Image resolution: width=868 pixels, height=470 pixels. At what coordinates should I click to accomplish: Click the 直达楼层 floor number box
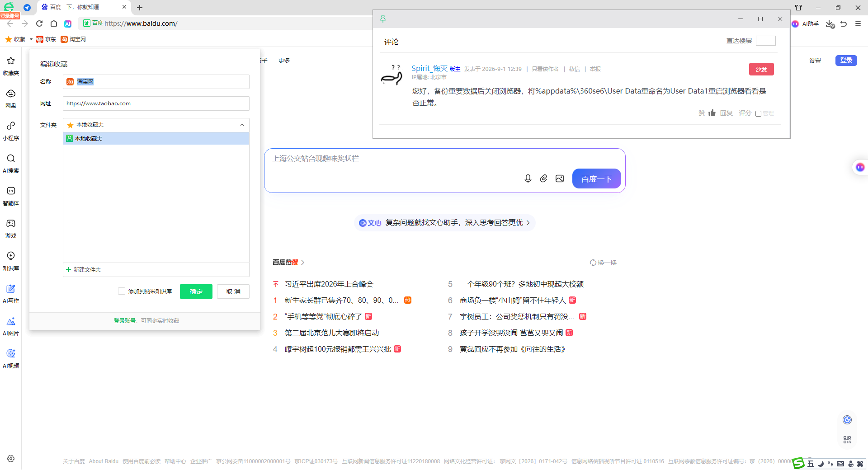pos(766,41)
